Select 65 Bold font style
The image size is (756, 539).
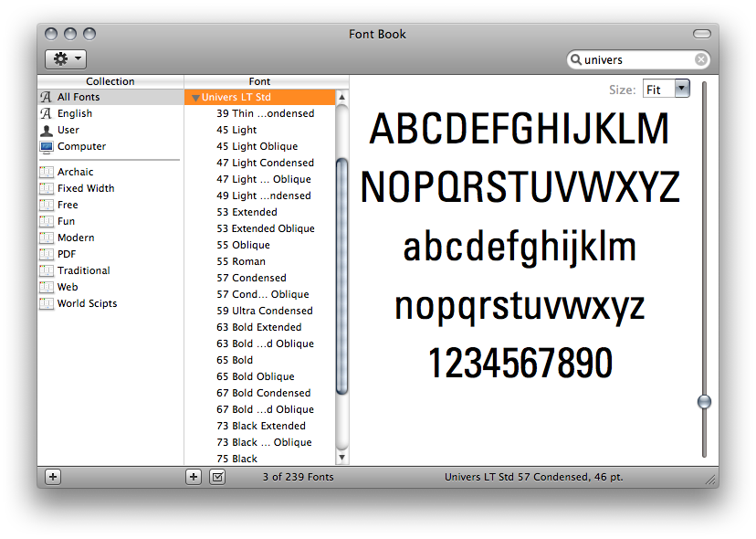click(235, 360)
